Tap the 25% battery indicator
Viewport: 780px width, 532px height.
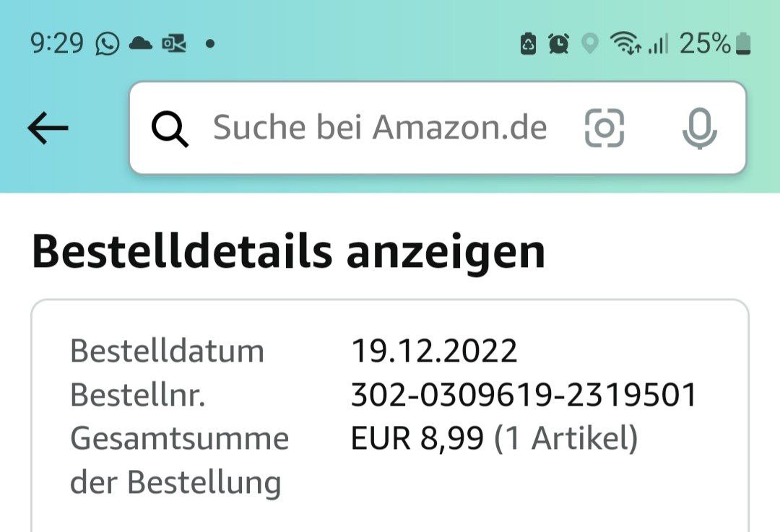(x=715, y=44)
